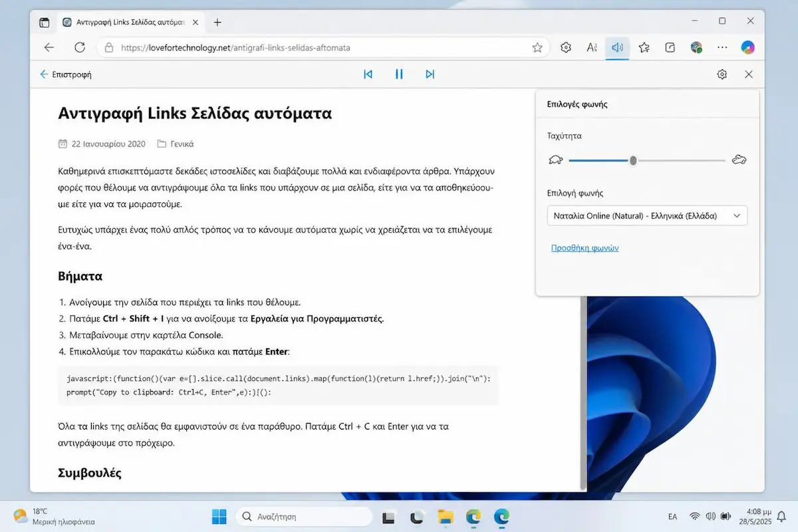This screenshot has height=532, width=798.
Task: Click the Προσθήκη φωνών link
Action: click(x=585, y=248)
